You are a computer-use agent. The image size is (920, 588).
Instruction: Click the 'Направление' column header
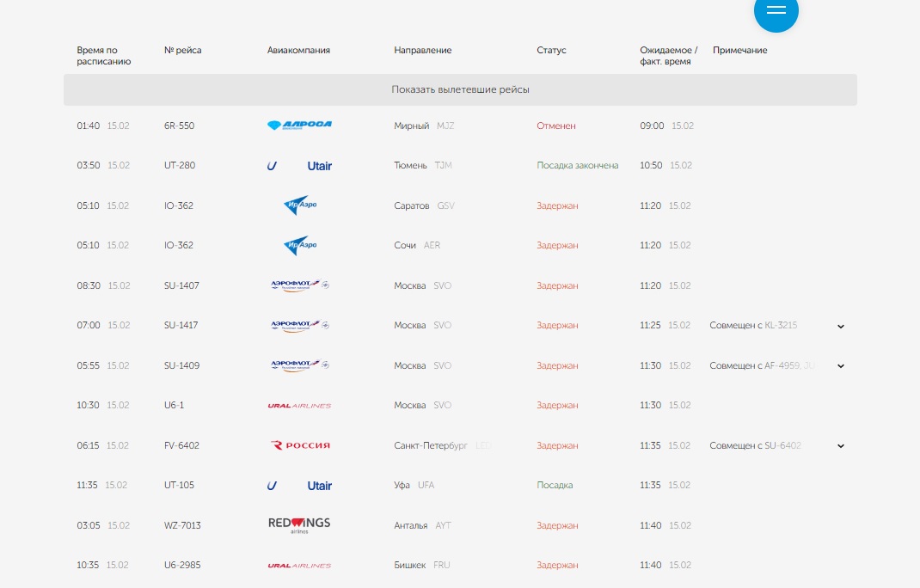(x=422, y=51)
